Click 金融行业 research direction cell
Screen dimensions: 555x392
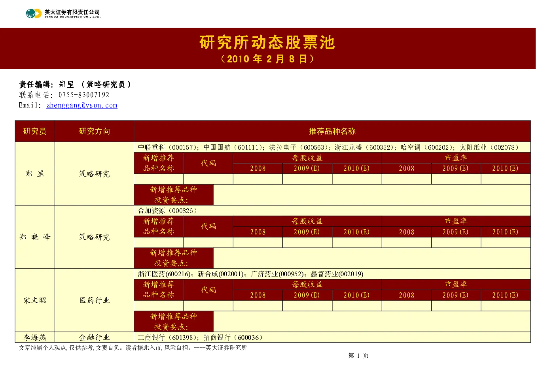point(95,337)
